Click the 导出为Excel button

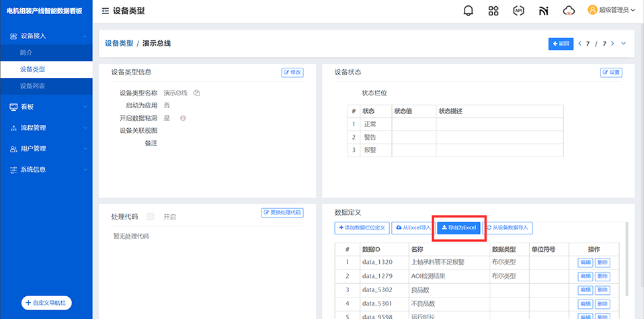tap(458, 228)
